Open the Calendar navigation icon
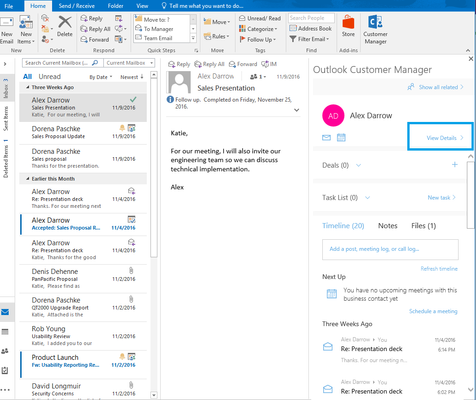The width and height of the screenshot is (476, 400). [5, 332]
